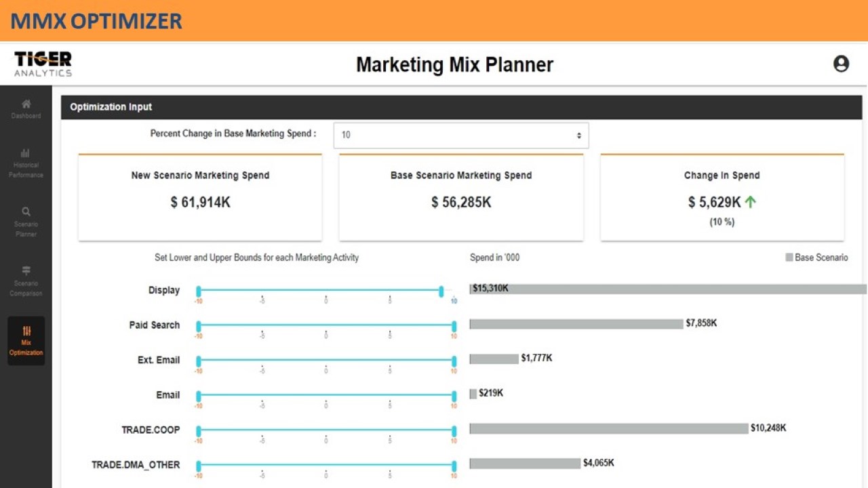The height and width of the screenshot is (488, 868).
Task: Click the TRADE.COOP $10,248K spend bar
Action: (x=608, y=428)
